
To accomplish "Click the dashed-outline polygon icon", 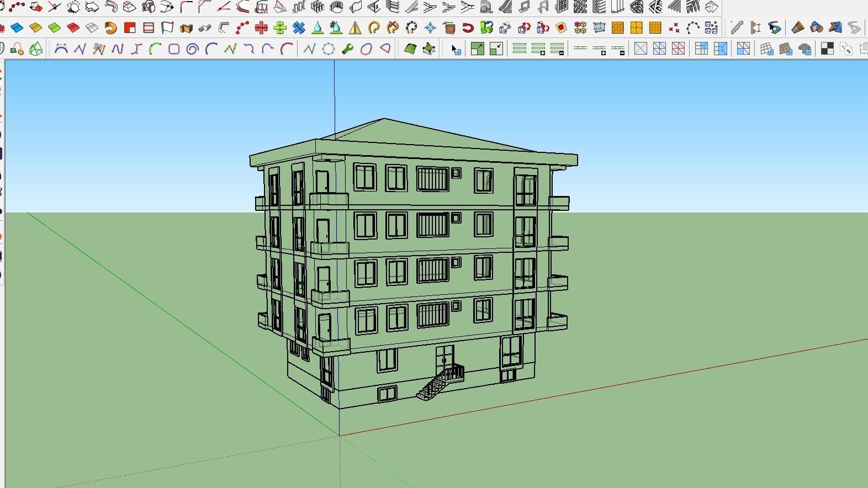I will (x=73, y=7).
